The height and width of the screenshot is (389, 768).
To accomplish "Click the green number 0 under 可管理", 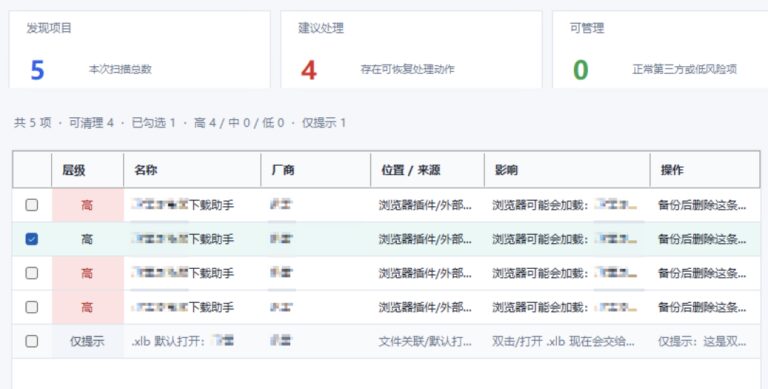I will 580,70.
